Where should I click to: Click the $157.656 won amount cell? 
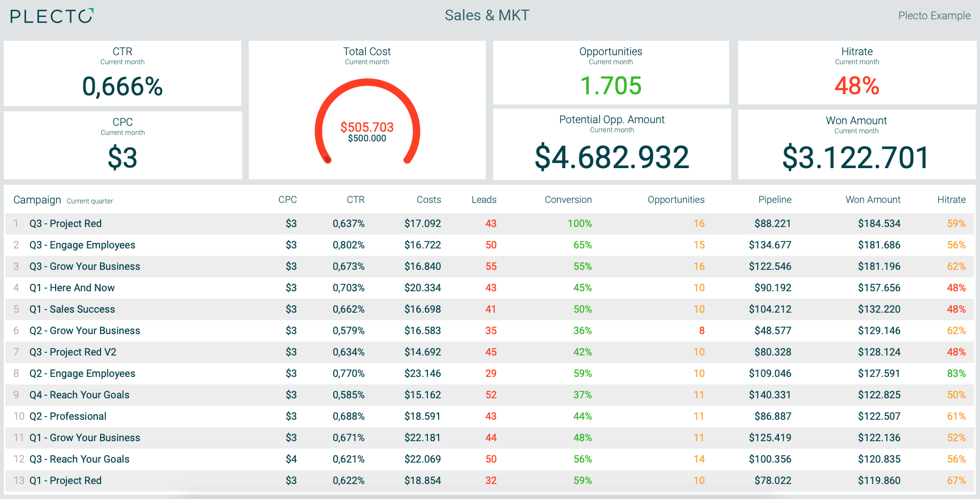click(x=879, y=288)
